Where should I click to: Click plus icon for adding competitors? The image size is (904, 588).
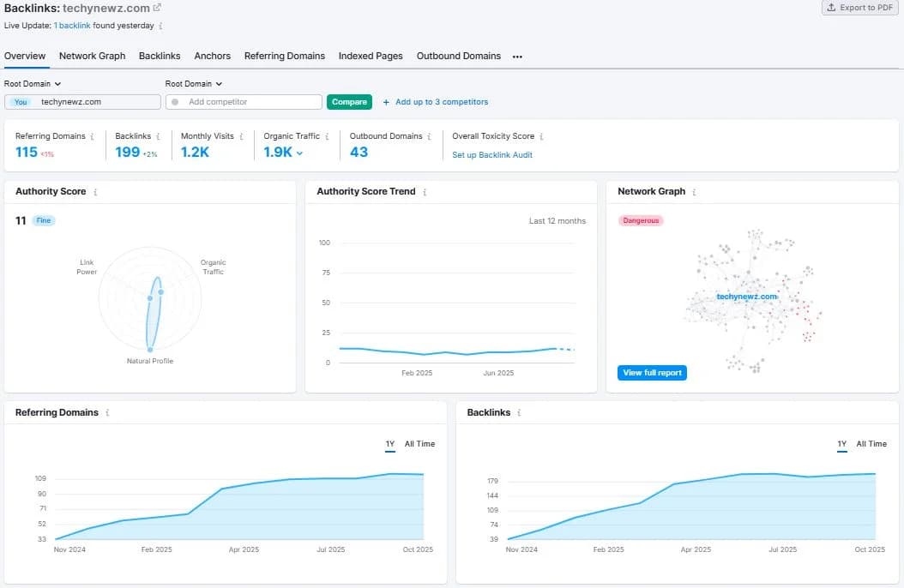(x=386, y=102)
